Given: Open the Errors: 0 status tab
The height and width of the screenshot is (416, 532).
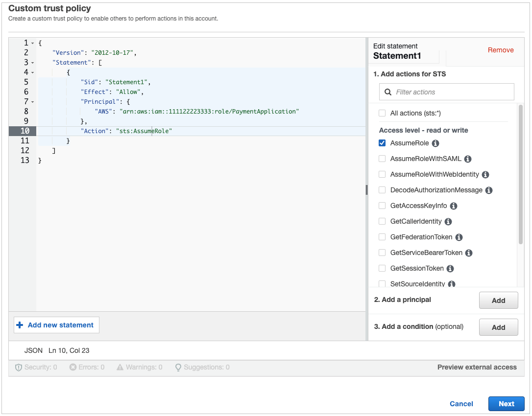Looking at the screenshot, I should tap(87, 367).
